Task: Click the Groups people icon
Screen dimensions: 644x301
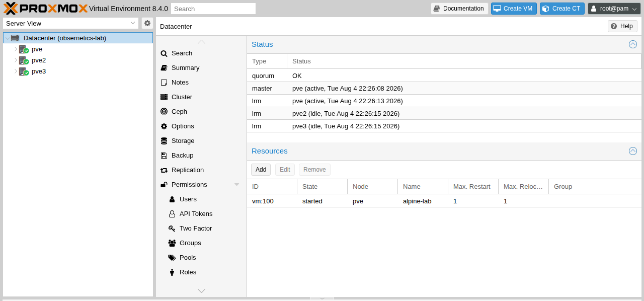Action: [x=172, y=243]
